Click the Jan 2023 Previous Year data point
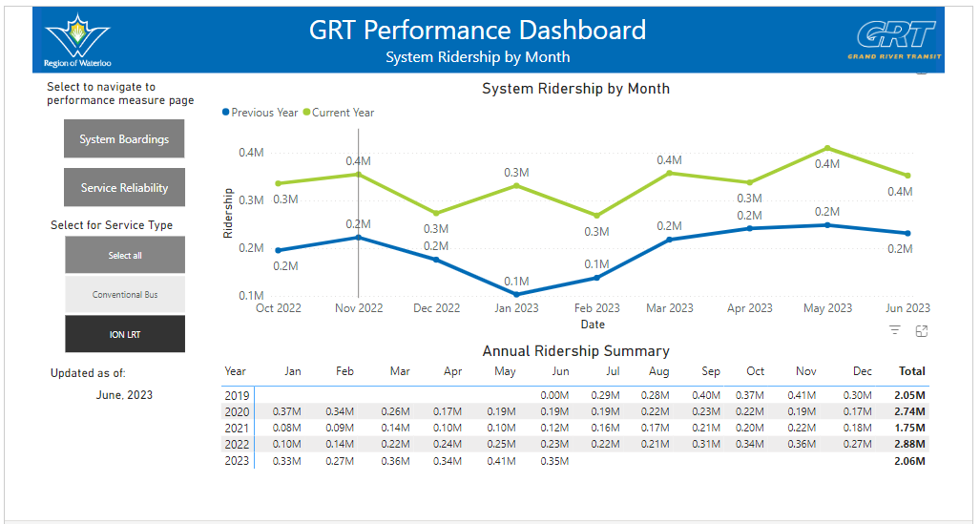This screenshot has width=980, height=524. pyautogui.click(x=516, y=294)
